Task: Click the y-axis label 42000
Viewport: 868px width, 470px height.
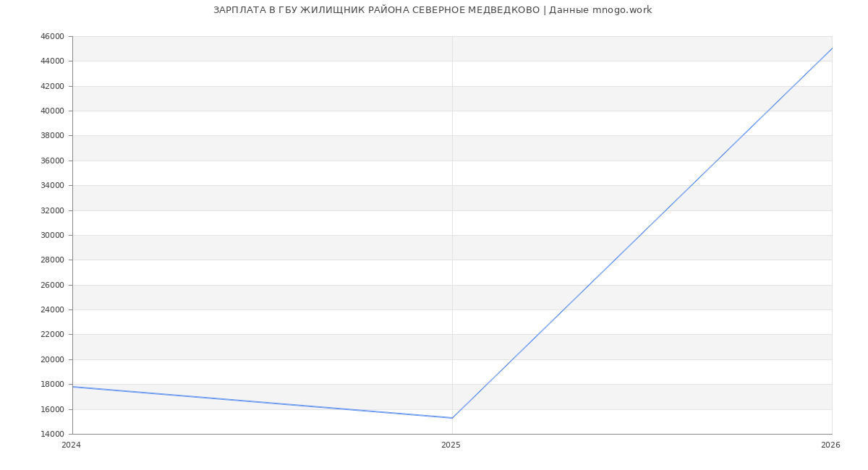Action: 54,86
